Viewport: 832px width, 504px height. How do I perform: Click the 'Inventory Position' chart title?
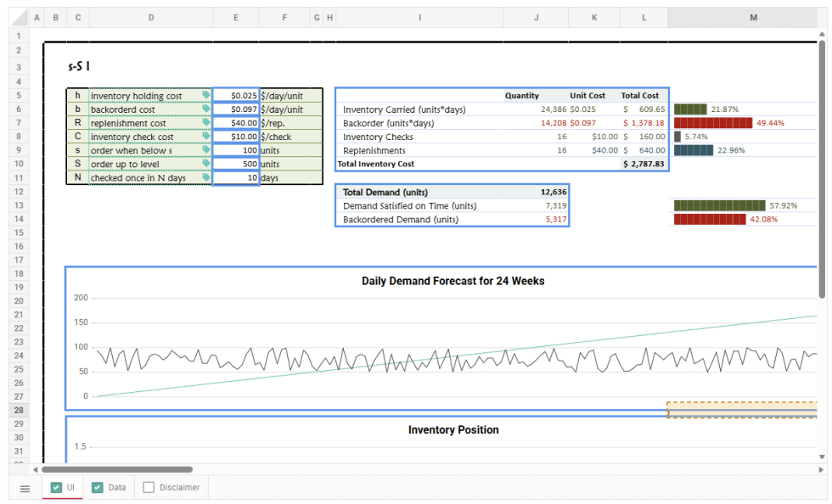453,429
